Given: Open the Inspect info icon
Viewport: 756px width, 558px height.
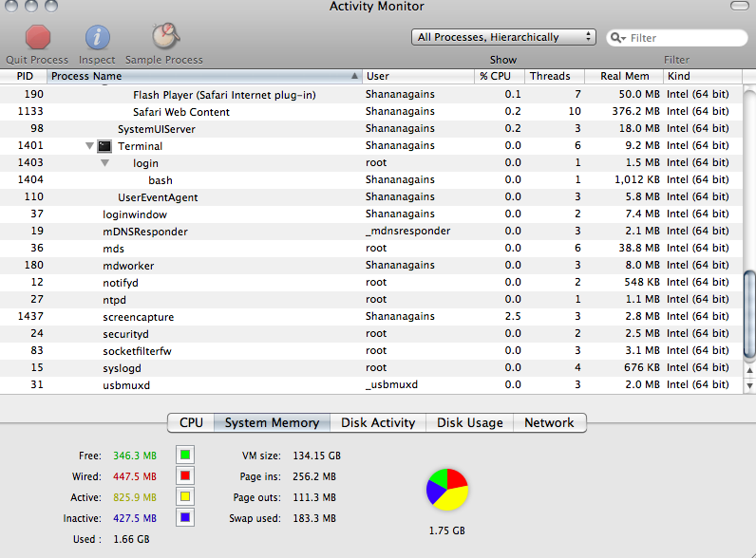Looking at the screenshot, I should pyautogui.click(x=98, y=38).
